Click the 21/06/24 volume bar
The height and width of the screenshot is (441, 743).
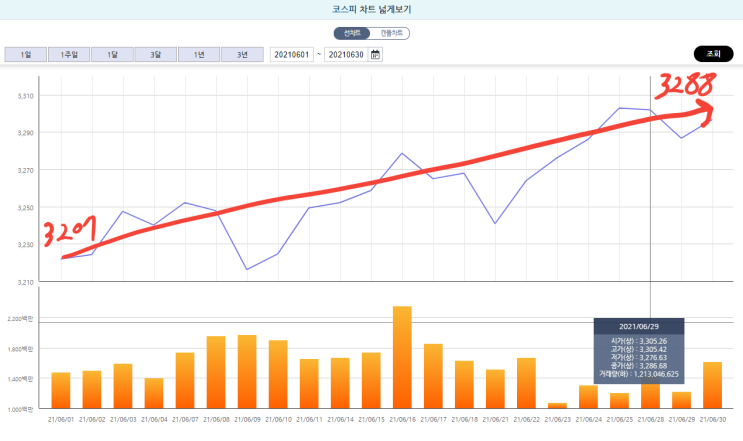[588, 397]
